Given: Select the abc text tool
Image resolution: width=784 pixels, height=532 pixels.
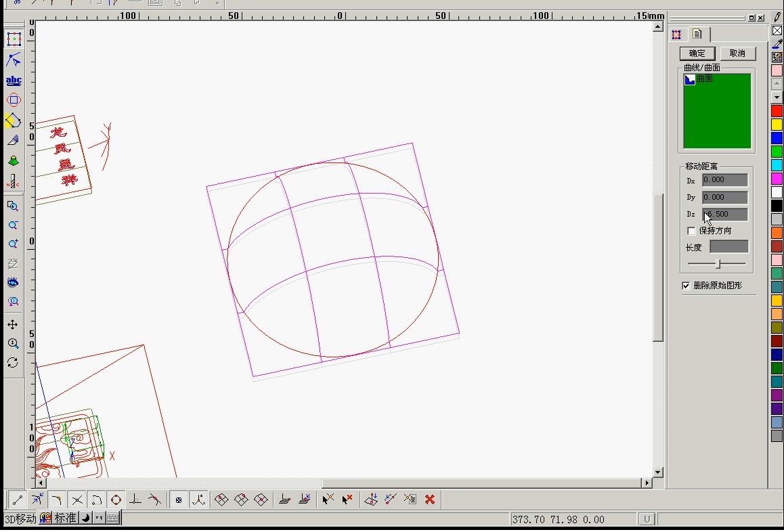Looking at the screenshot, I should [14, 81].
